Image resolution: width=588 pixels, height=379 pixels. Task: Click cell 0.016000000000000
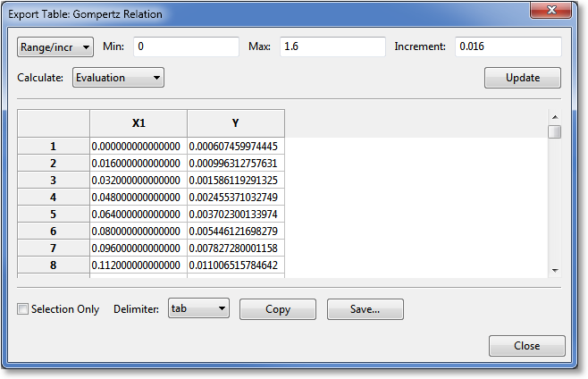[139, 164]
